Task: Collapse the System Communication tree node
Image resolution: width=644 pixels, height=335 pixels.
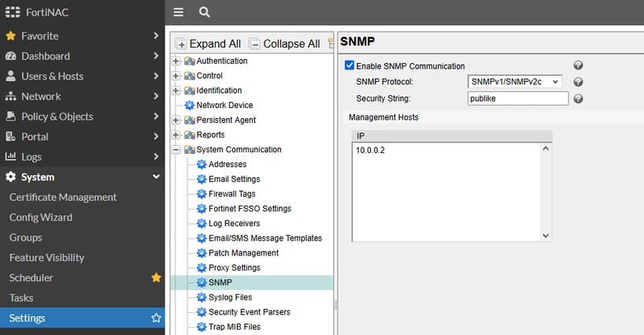Action: [176, 150]
